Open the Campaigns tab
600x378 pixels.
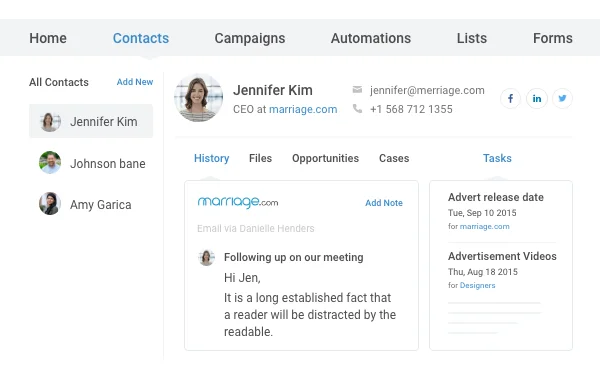[x=250, y=38]
